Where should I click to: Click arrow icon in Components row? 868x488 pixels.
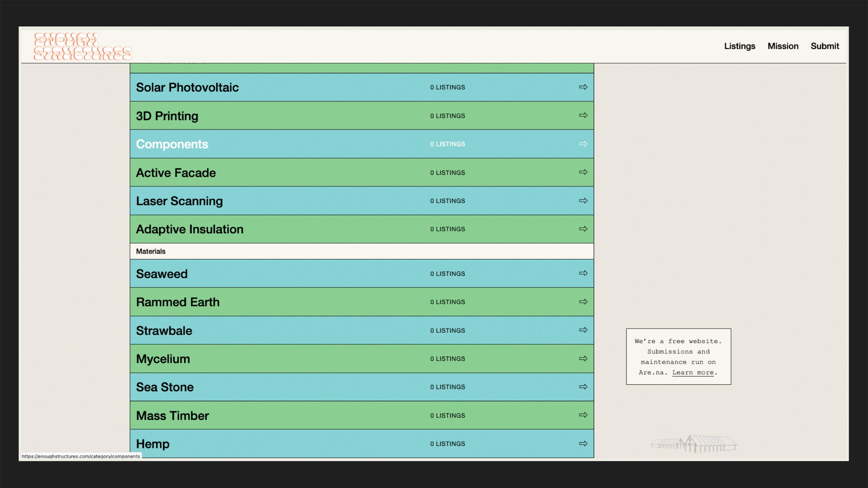pyautogui.click(x=583, y=144)
